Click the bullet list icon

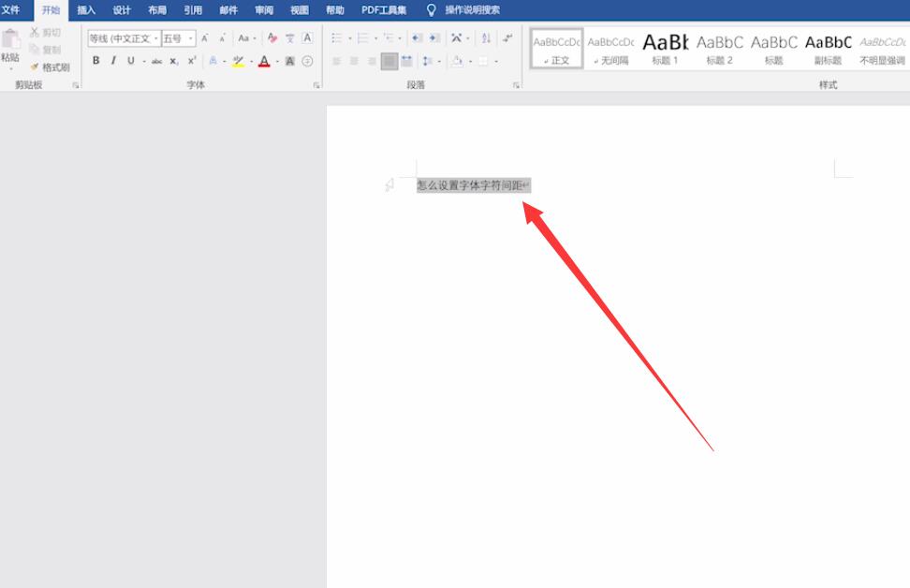click(337, 38)
